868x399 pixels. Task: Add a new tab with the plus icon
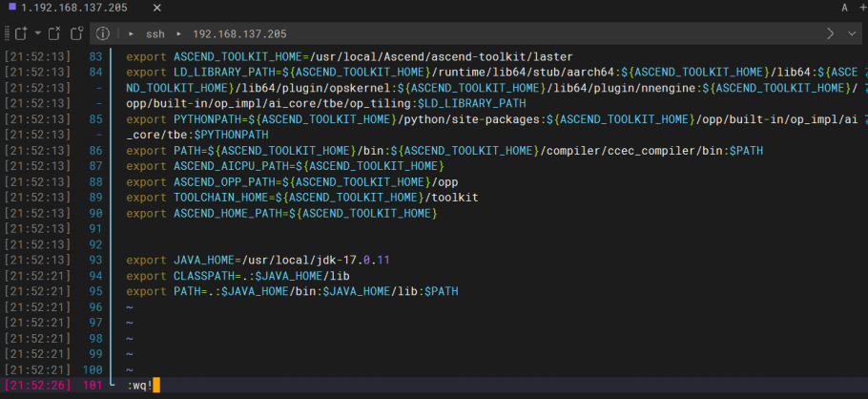[862, 8]
